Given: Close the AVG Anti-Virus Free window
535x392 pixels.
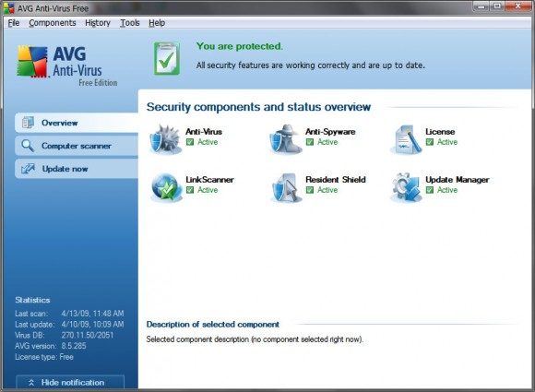Looking at the screenshot, I should [518, 6].
